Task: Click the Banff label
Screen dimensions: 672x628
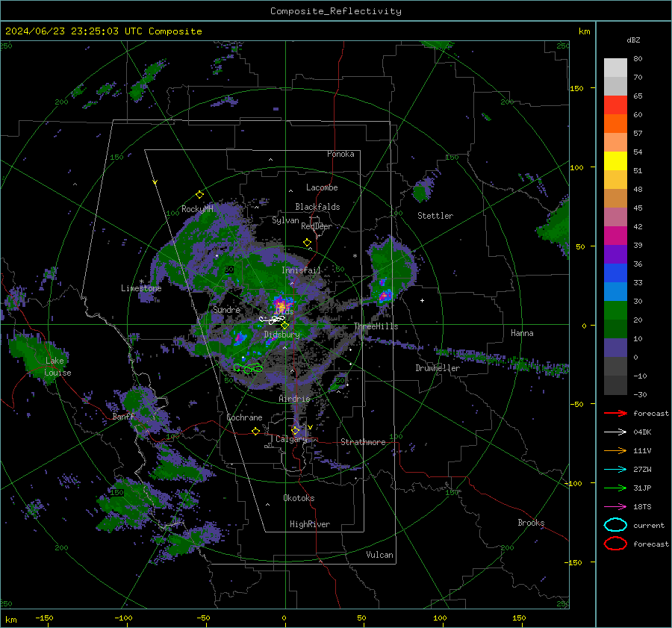Action: (123, 417)
